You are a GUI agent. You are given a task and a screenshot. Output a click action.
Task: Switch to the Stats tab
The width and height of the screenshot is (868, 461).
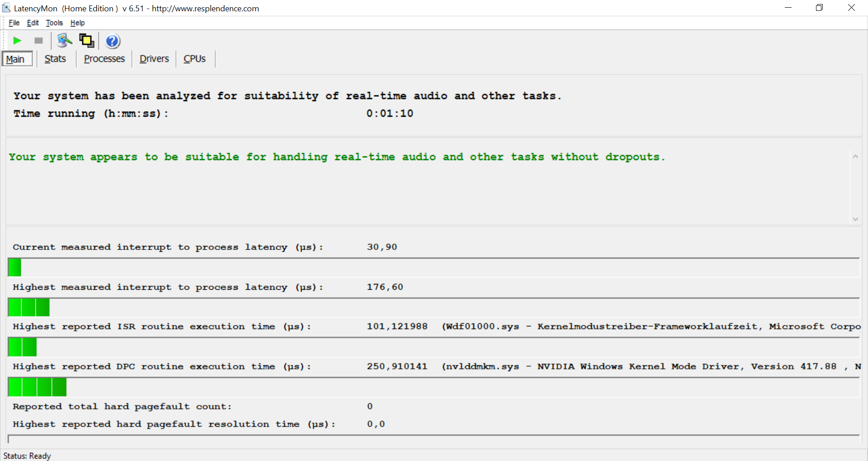[55, 59]
